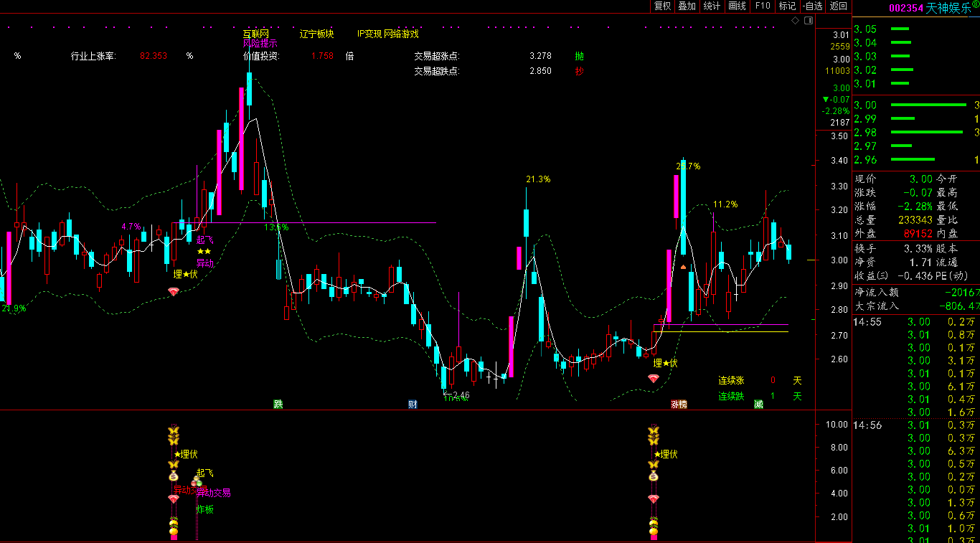Toggle 叠加 overlay comparison
Screen dimensions: 980x543
687,6
